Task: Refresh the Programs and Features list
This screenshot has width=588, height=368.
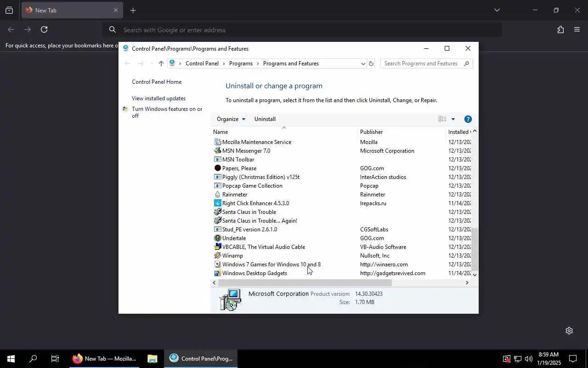Action: click(371, 63)
